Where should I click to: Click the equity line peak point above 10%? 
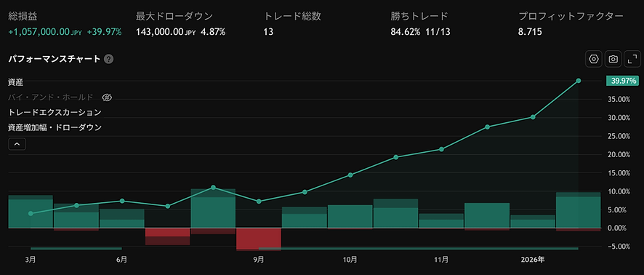click(213, 188)
